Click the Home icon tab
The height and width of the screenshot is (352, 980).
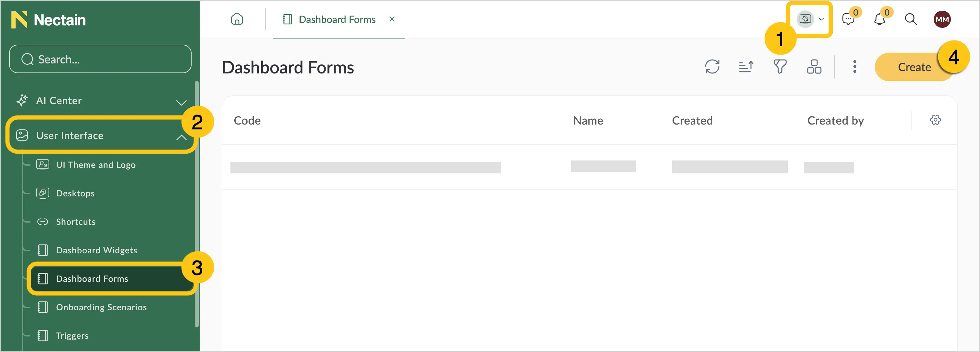(x=237, y=19)
